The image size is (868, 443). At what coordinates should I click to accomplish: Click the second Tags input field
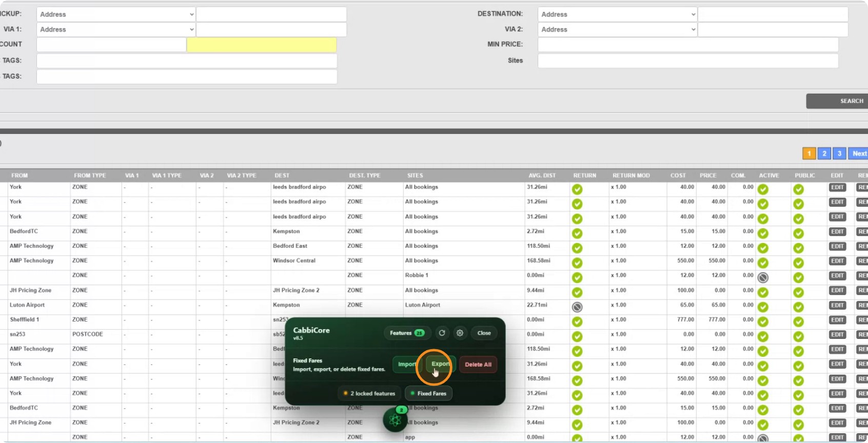pyautogui.click(x=187, y=76)
